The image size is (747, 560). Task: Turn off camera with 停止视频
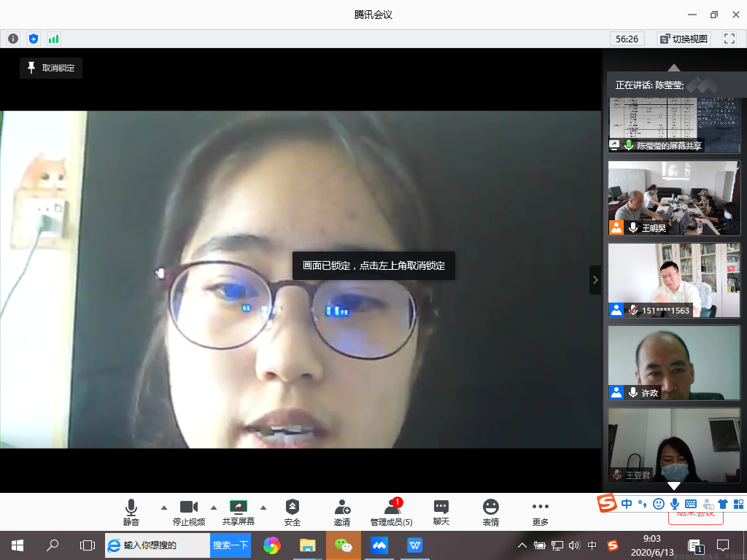[189, 513]
